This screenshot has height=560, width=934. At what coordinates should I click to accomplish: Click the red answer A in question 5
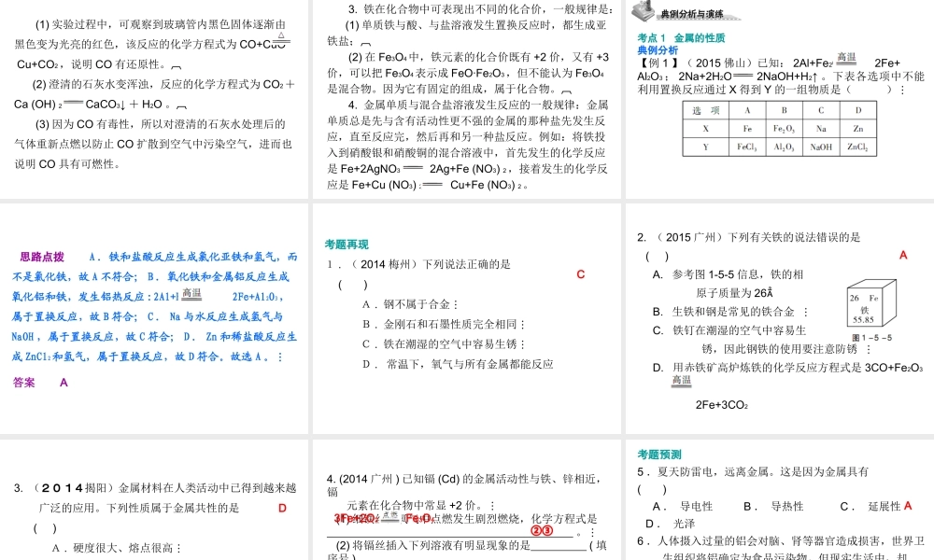click(x=908, y=506)
